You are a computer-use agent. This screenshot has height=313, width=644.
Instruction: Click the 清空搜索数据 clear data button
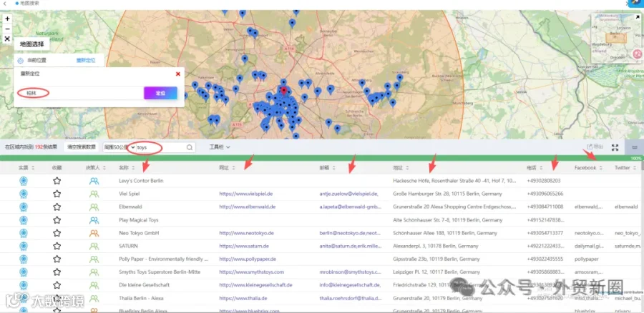pyautogui.click(x=82, y=147)
